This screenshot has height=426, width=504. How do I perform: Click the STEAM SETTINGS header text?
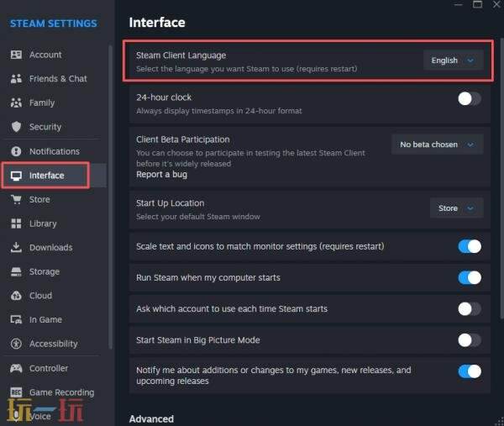(54, 24)
